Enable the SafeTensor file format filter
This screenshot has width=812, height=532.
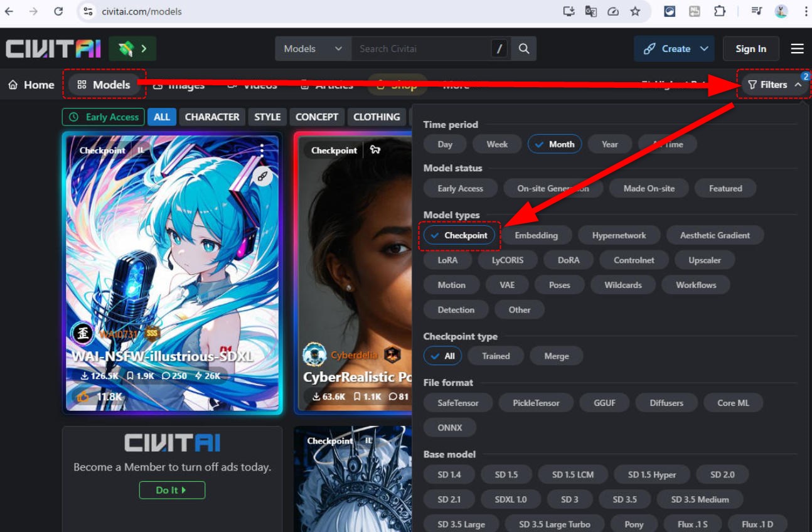click(457, 403)
